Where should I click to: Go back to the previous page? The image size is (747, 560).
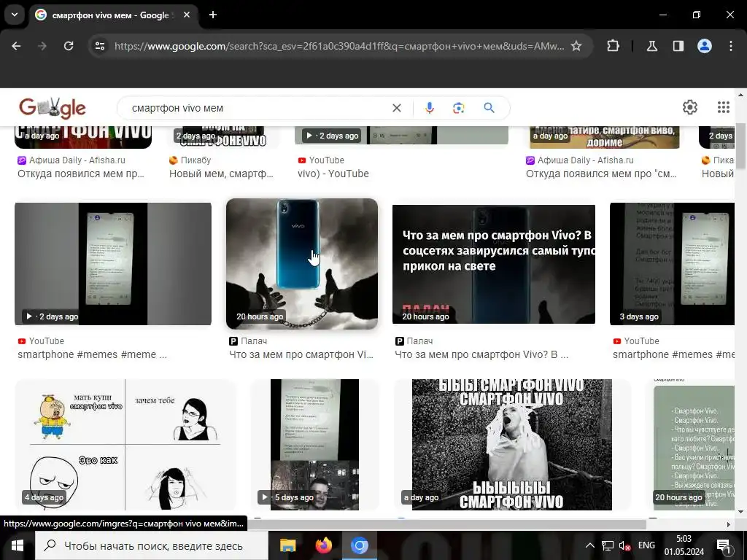[16, 46]
